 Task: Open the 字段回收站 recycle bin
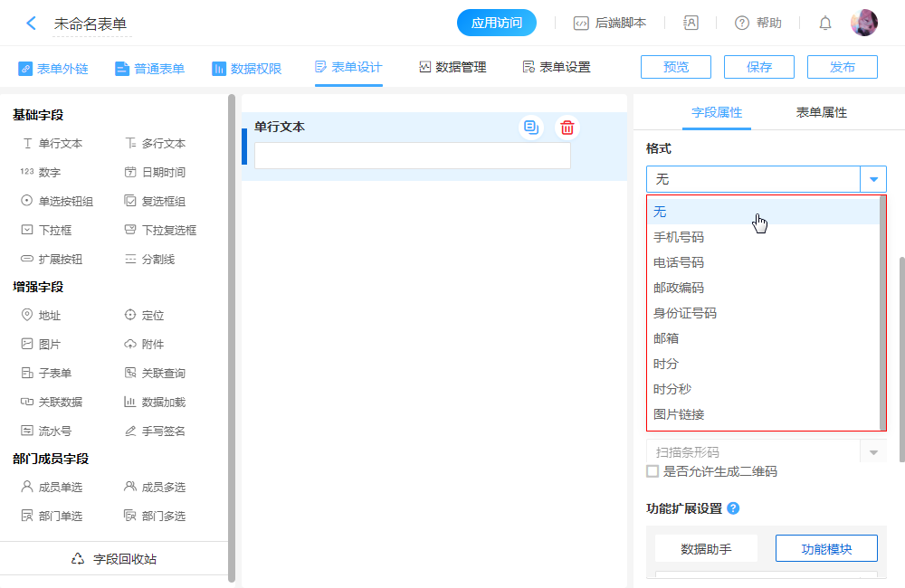click(x=114, y=559)
